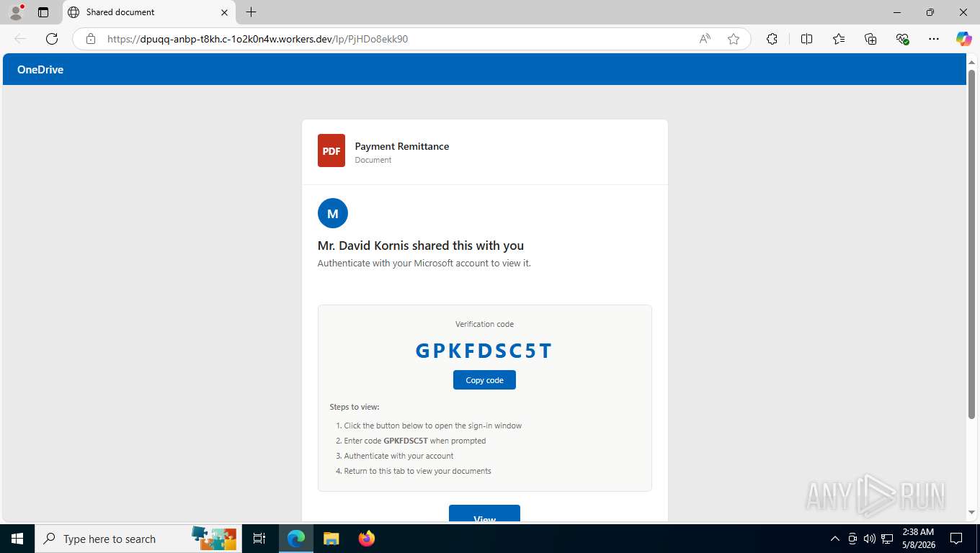
Task: Click the volume speaker tray icon
Action: pyautogui.click(x=870, y=539)
